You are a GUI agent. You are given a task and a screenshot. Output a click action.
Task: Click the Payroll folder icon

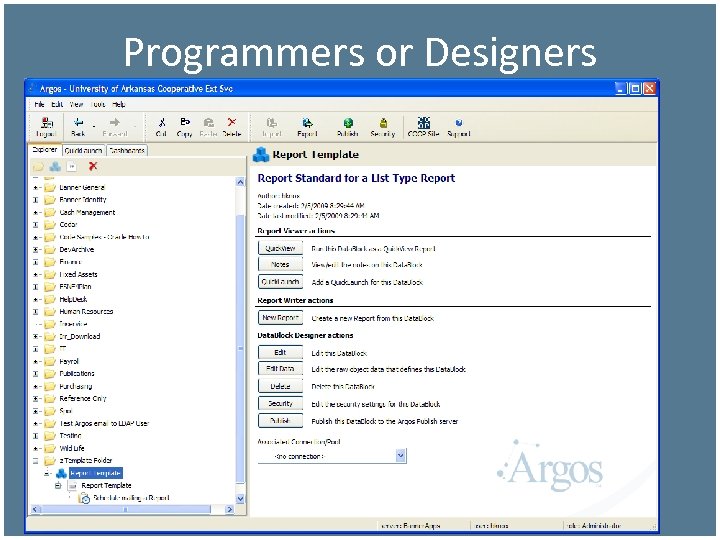point(50,361)
